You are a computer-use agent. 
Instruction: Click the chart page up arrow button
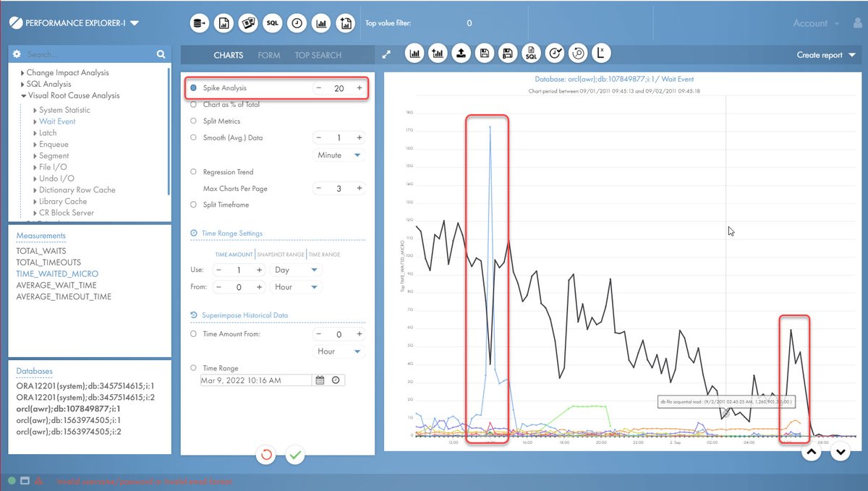tap(812, 453)
